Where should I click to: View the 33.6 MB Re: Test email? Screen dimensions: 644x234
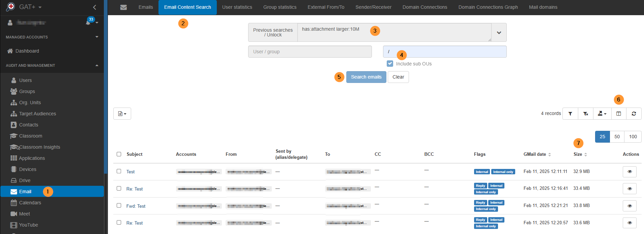tap(630, 223)
